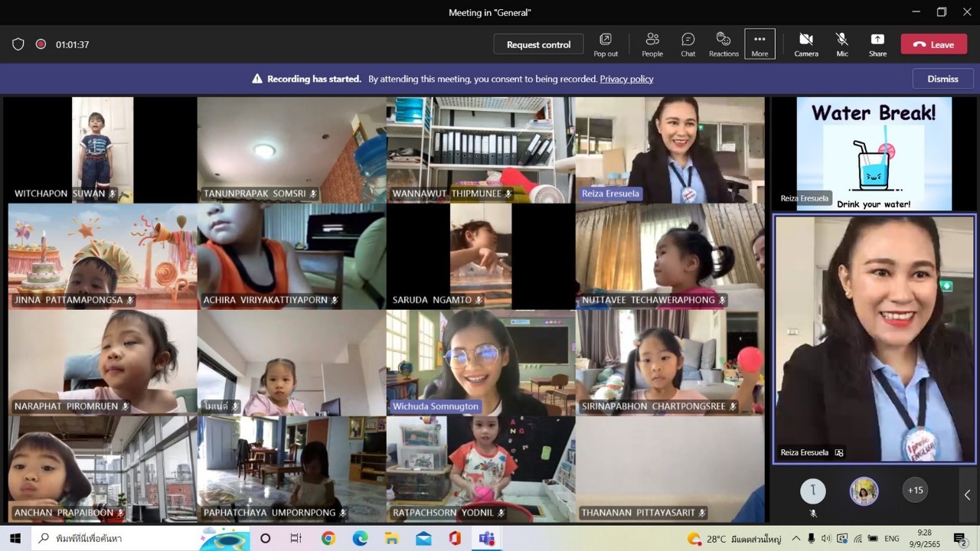
Task: Open the People participants panel
Action: (x=652, y=44)
